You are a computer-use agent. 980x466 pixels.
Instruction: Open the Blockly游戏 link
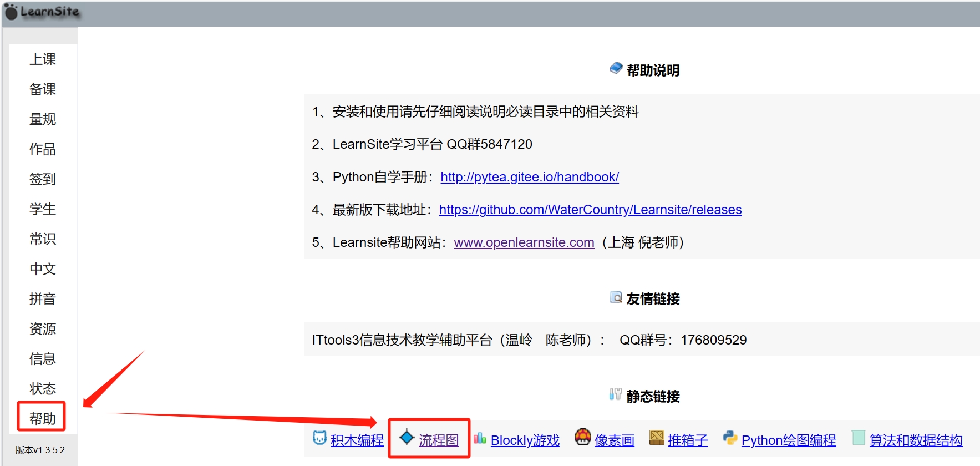click(525, 440)
